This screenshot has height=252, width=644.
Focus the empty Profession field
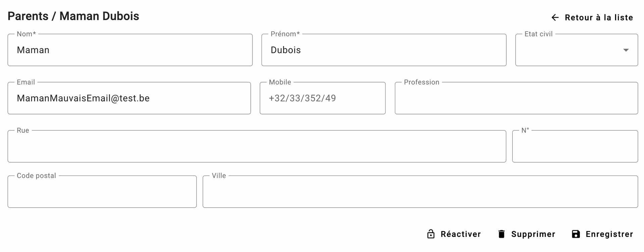pos(516,98)
